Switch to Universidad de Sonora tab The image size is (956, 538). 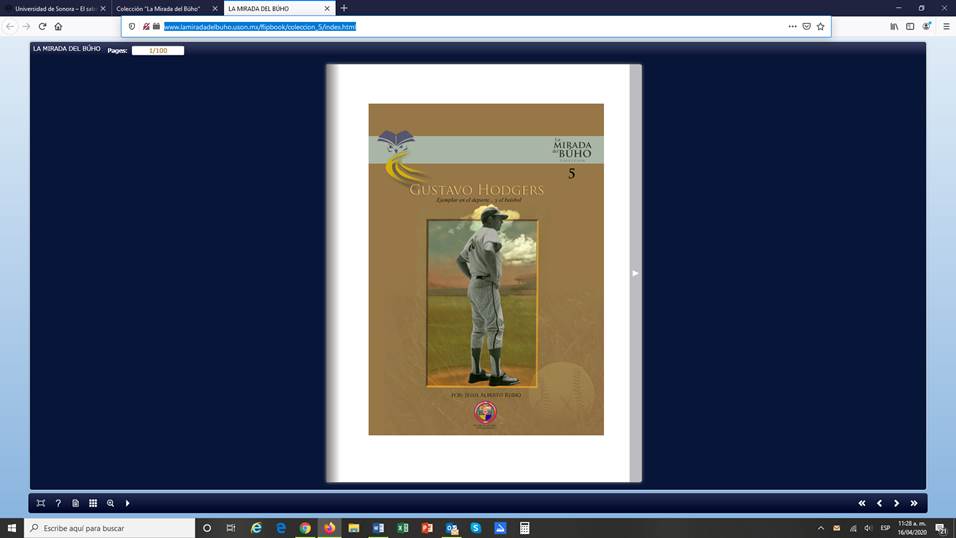[54, 9]
